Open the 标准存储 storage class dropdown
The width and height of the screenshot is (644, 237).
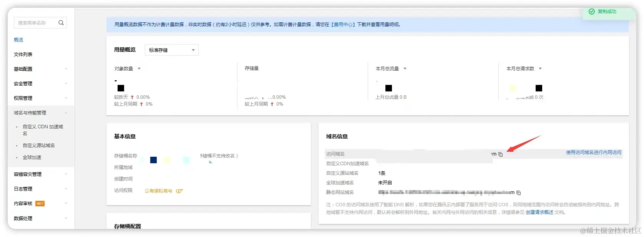pyautogui.click(x=171, y=50)
